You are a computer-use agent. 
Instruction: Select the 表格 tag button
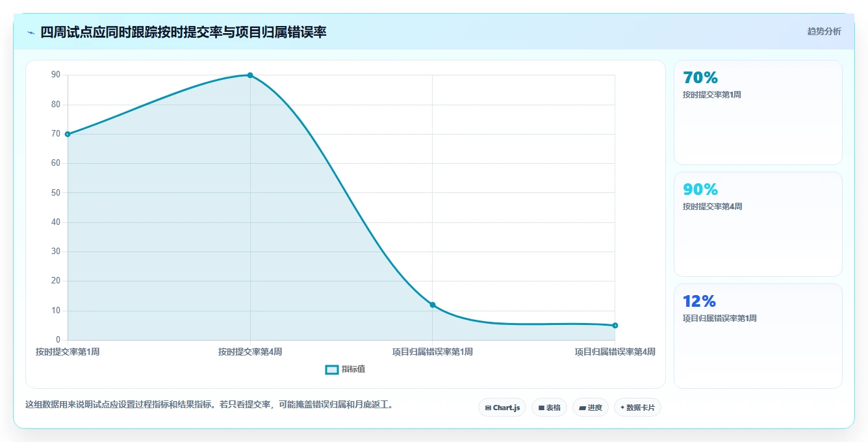click(x=549, y=408)
